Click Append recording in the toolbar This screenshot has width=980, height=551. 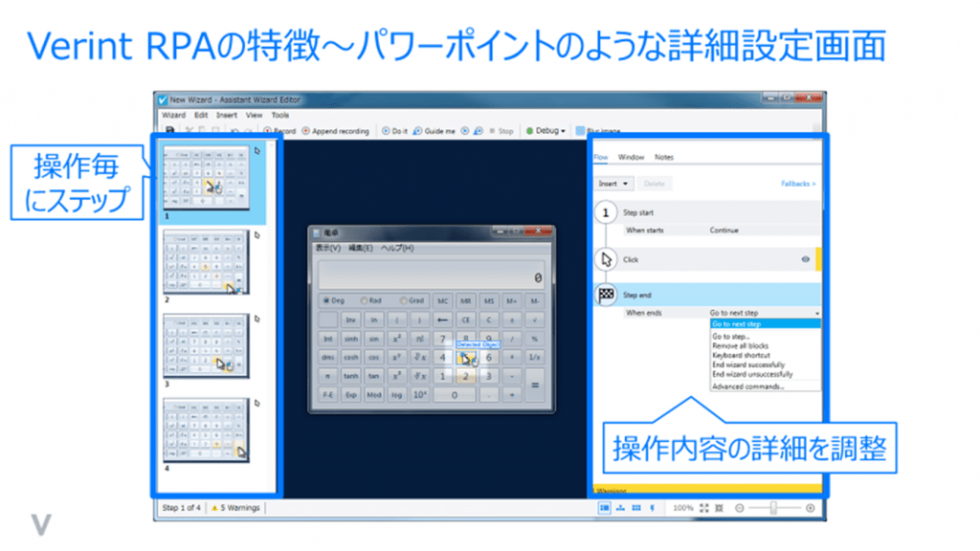(336, 130)
